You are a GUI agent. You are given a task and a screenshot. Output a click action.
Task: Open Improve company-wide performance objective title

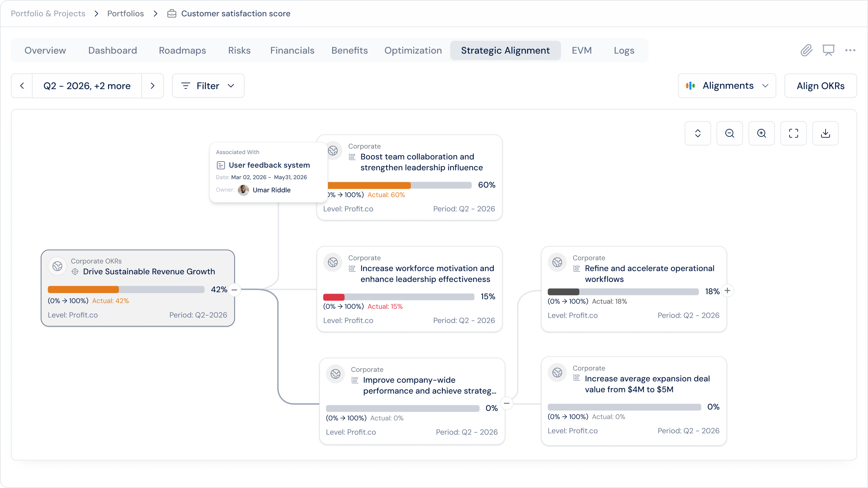click(430, 386)
